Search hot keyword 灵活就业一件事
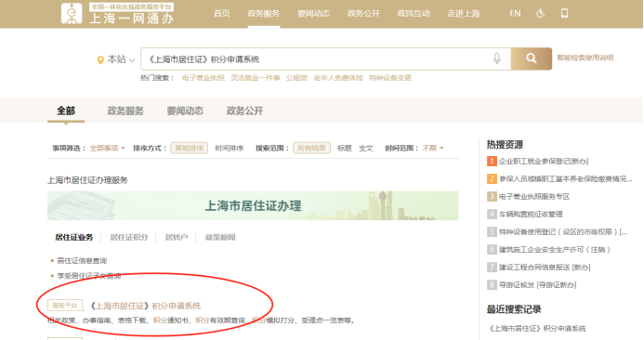The image size is (644, 340). [255, 78]
